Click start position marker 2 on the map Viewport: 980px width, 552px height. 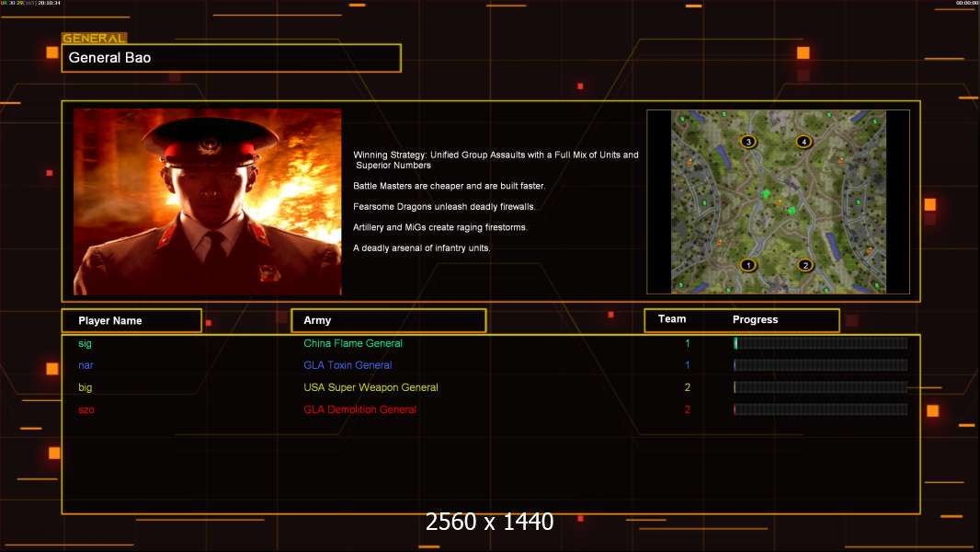805,265
